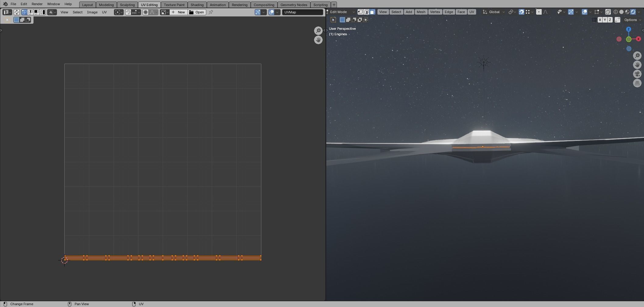Screen dimensions: 644x307
Task: Toggle proportional editing in 3D viewport
Action: coord(539,12)
